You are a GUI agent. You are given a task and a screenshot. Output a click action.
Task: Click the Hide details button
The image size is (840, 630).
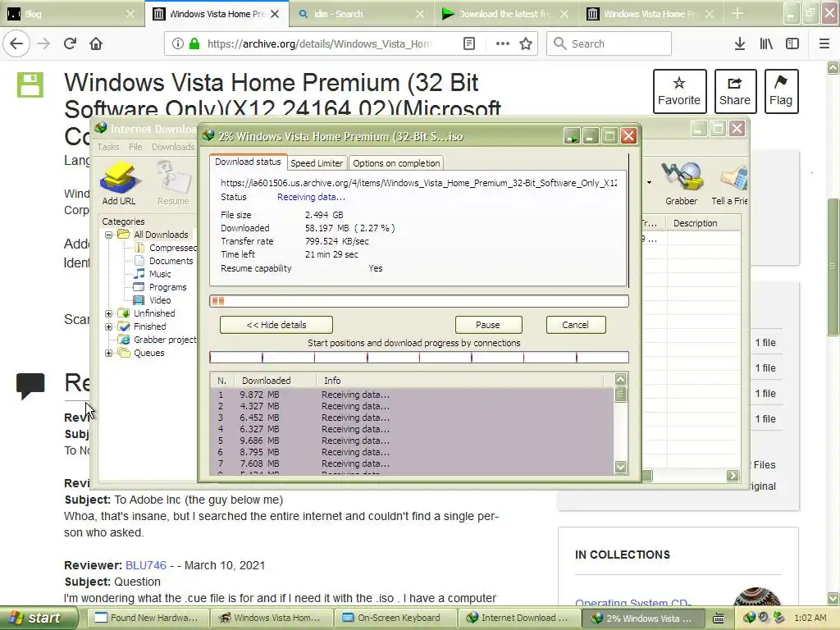pos(276,325)
